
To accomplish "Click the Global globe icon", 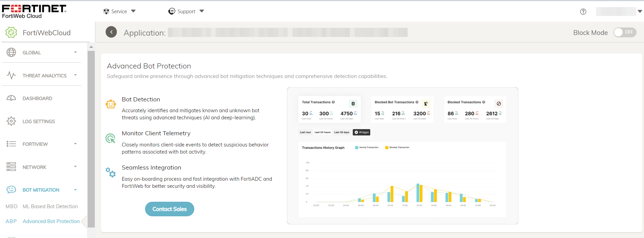I will point(11,52).
